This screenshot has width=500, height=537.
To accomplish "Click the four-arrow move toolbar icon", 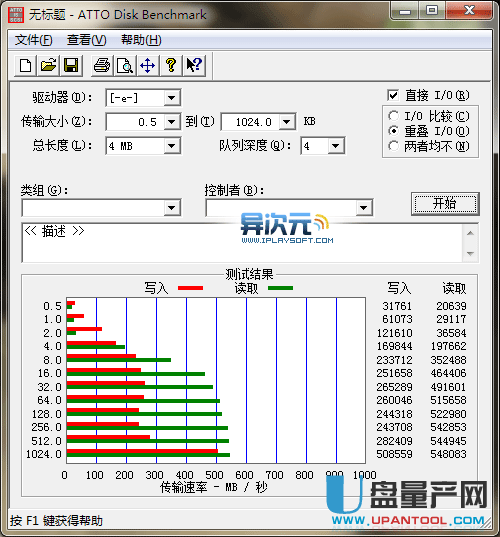I will point(148,65).
